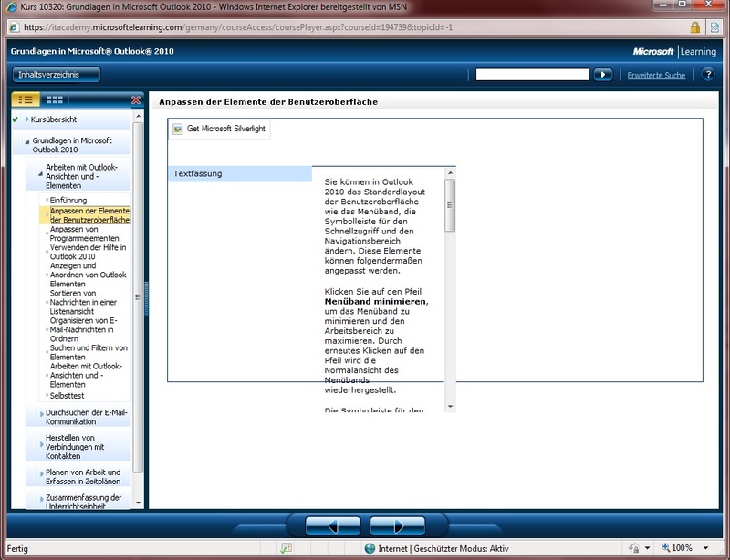The height and width of the screenshot is (560, 730).
Task: Open the Einführung topic
Action: [x=68, y=200]
